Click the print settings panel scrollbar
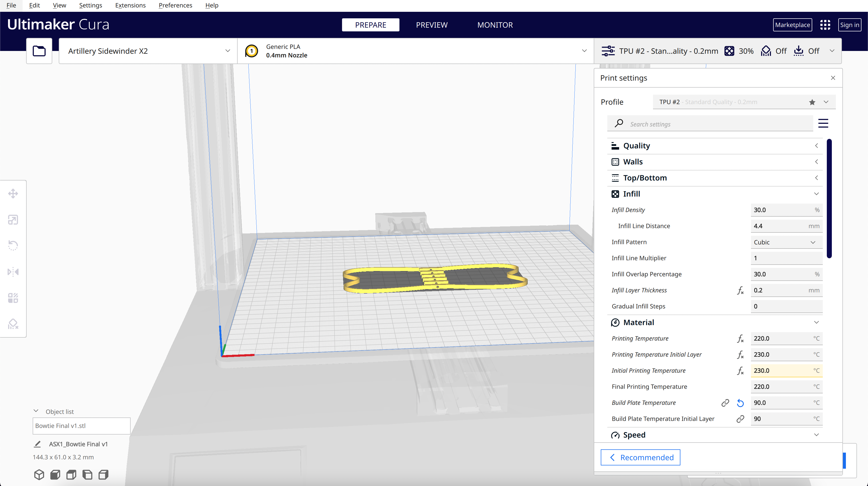 pyautogui.click(x=829, y=198)
